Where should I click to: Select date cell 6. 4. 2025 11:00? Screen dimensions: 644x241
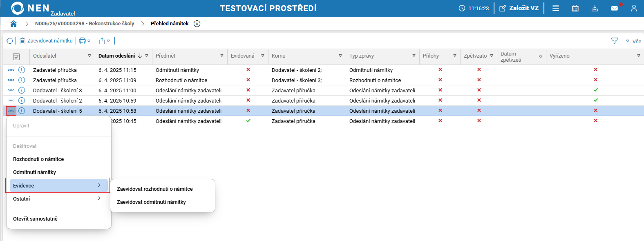point(117,91)
